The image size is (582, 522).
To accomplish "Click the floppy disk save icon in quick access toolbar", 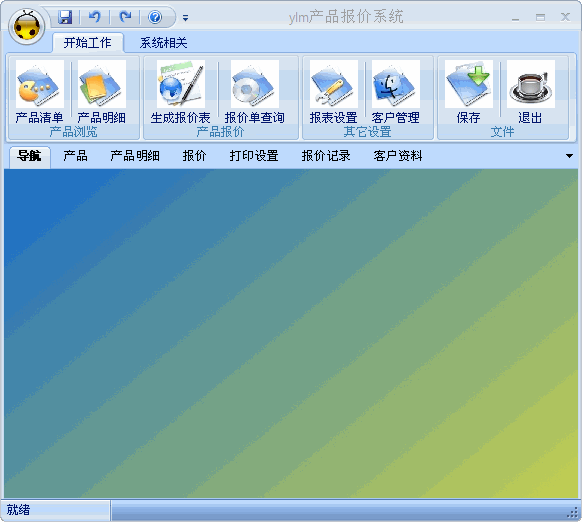I will click(65, 17).
